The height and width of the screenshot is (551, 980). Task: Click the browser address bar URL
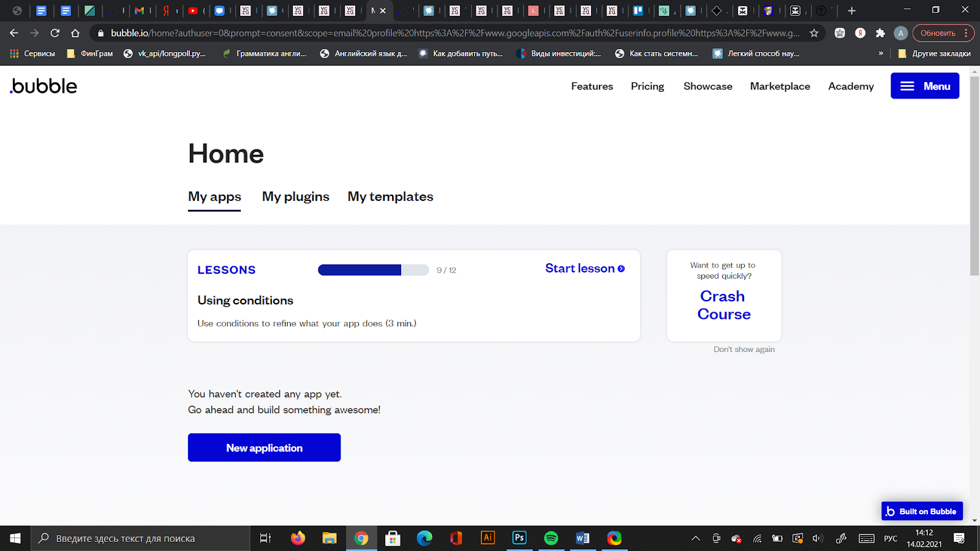[454, 33]
